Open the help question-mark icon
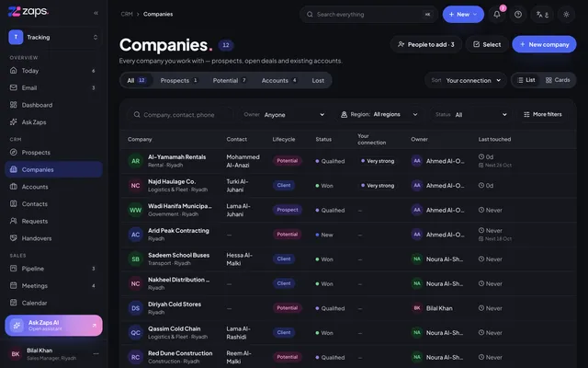The width and height of the screenshot is (588, 368). click(x=518, y=15)
